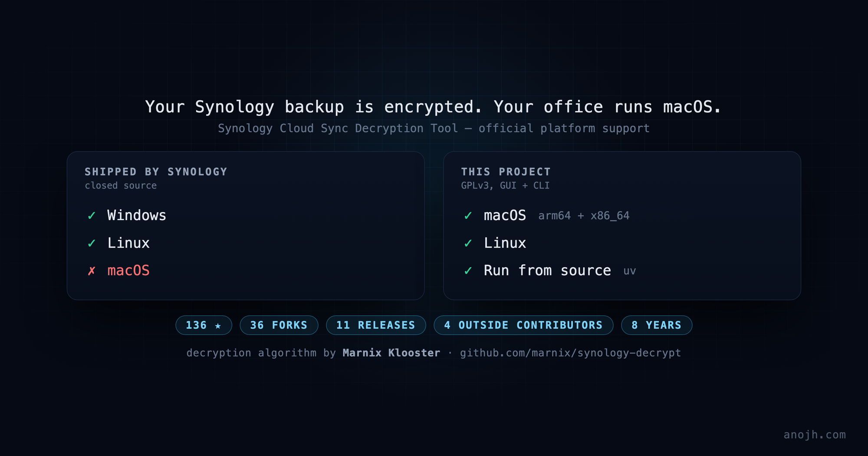Screen dimensions: 868x456
Task: Click the red macOS label in Synology card
Action: (x=128, y=271)
